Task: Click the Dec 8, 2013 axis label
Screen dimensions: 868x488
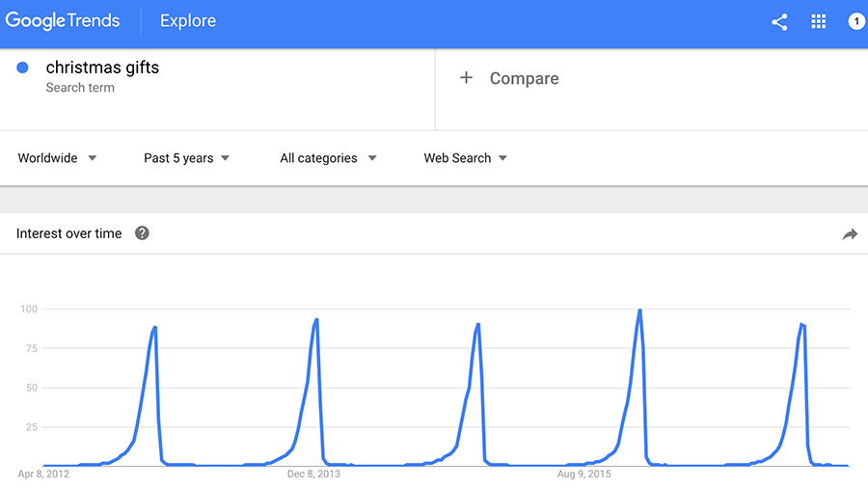Action: coord(313,474)
